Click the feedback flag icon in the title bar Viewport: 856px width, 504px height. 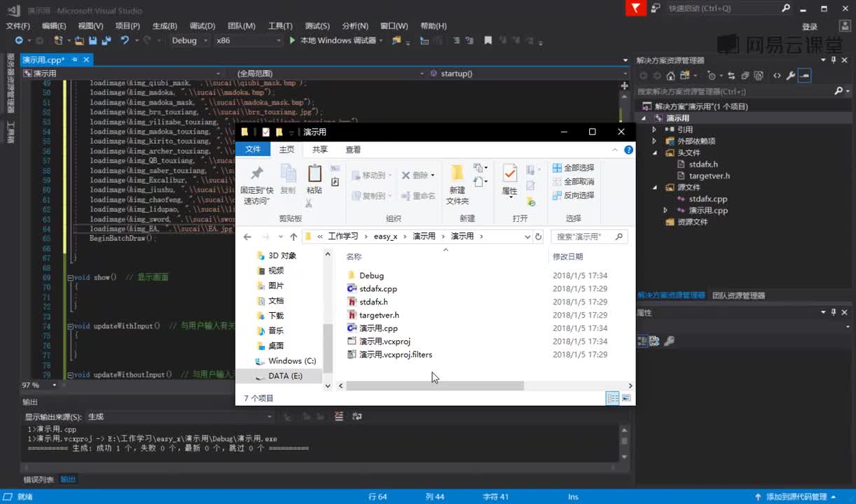[x=635, y=8]
